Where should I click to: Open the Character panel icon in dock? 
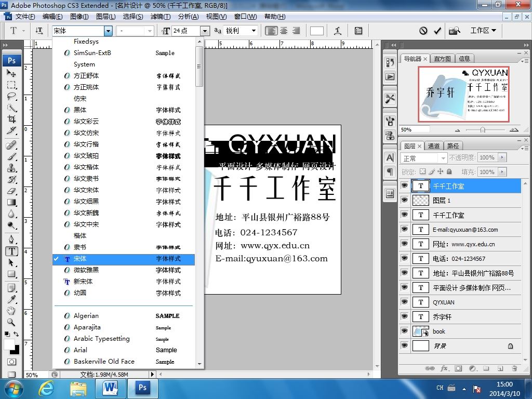pos(390,158)
